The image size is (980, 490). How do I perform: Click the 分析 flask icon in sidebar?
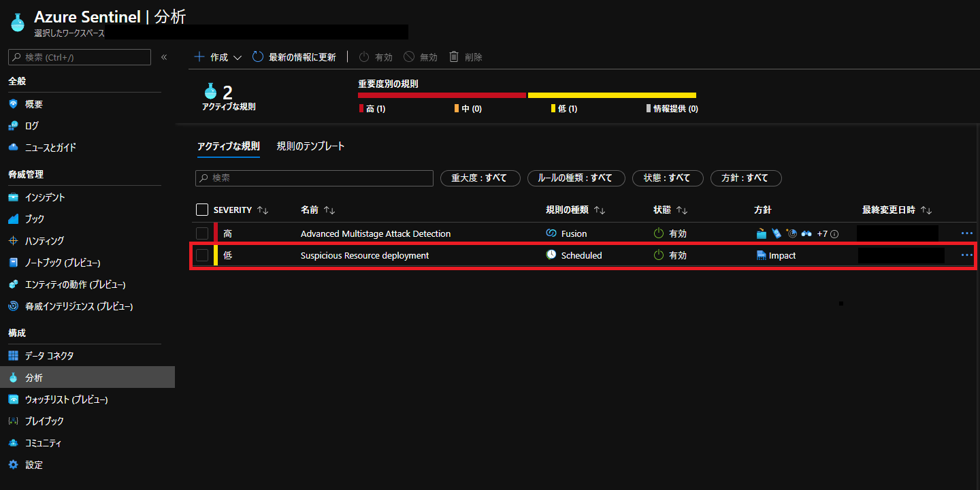[13, 378]
